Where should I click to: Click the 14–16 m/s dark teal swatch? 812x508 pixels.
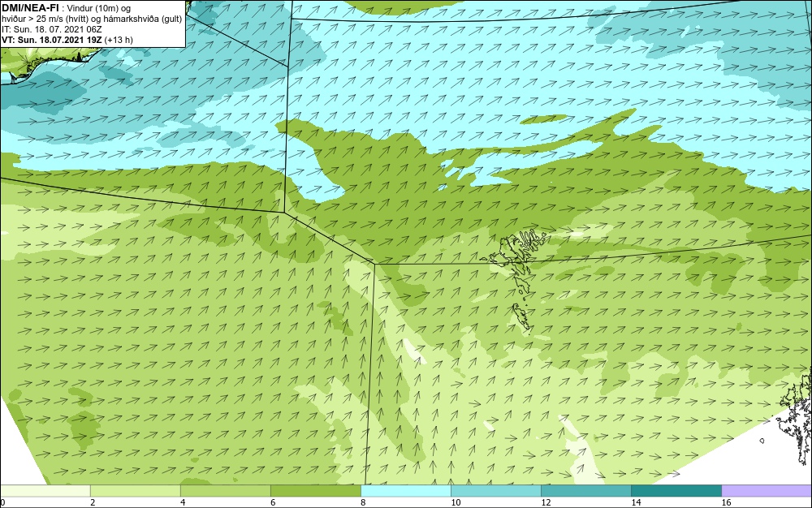pyautogui.click(x=676, y=491)
